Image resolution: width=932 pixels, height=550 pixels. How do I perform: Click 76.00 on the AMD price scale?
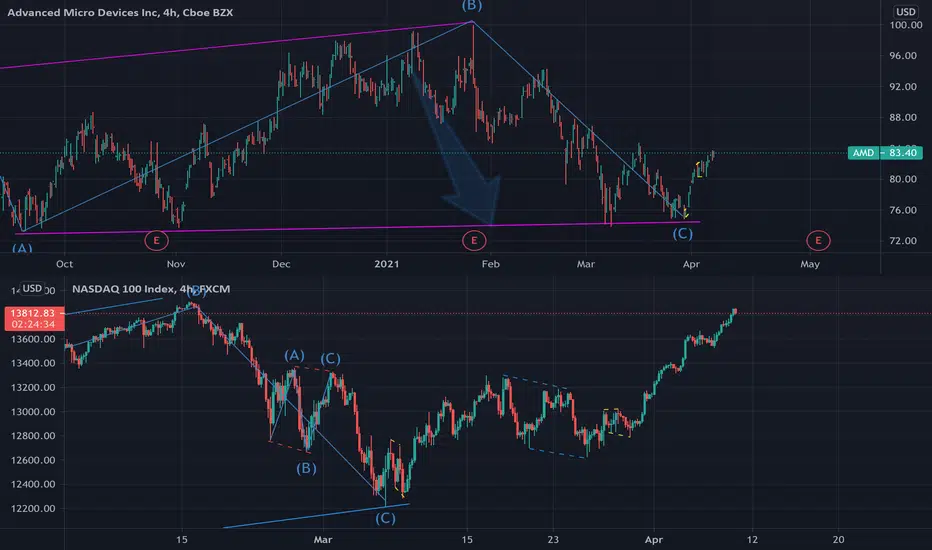[903, 210]
